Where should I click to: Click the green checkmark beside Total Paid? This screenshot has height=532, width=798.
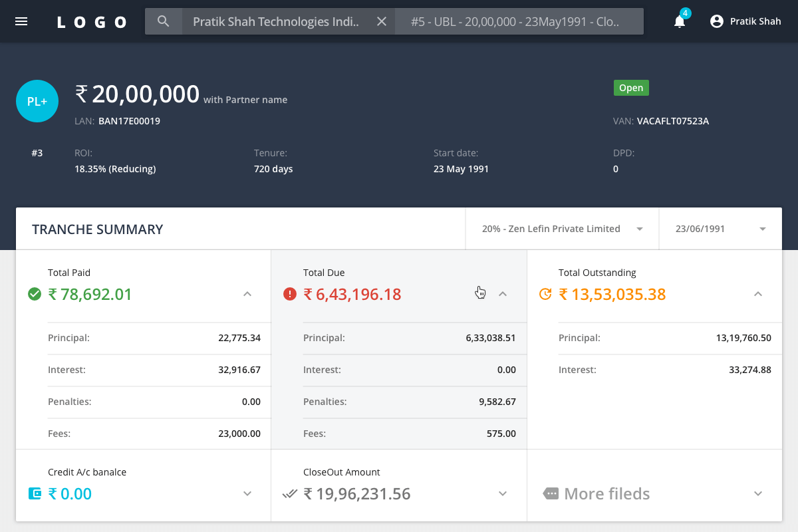tap(35, 294)
